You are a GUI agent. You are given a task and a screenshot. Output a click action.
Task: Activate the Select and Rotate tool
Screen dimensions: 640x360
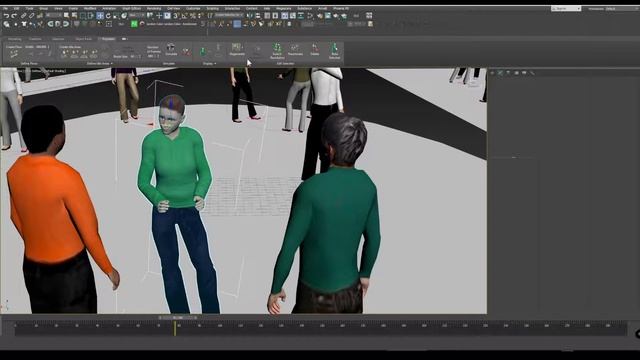tap(108, 16)
